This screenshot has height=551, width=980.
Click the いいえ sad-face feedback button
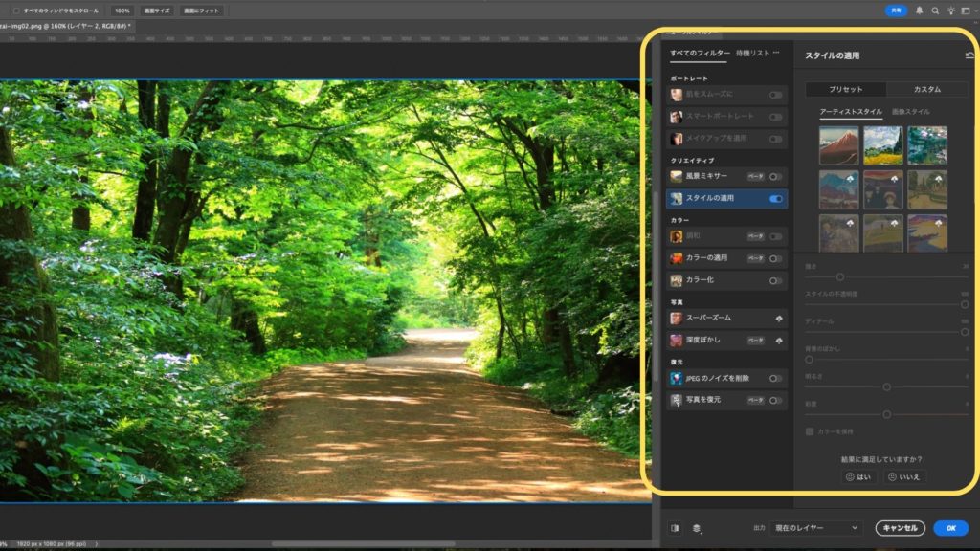(x=904, y=476)
